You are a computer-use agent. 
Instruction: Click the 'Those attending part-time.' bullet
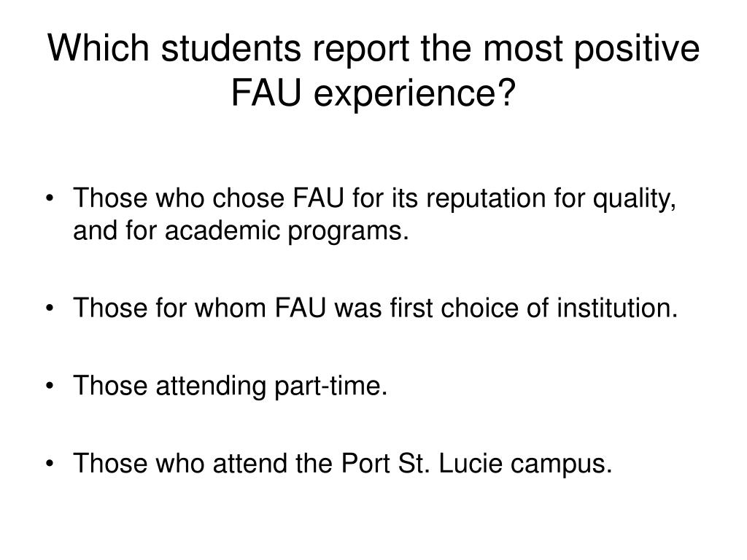click(x=230, y=385)
